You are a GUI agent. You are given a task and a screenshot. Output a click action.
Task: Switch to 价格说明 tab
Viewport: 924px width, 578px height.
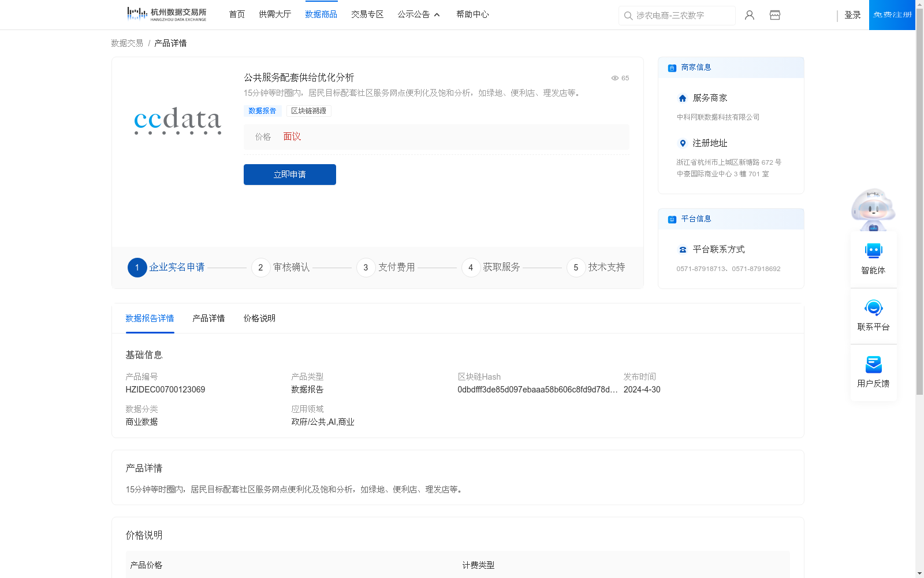tap(259, 318)
